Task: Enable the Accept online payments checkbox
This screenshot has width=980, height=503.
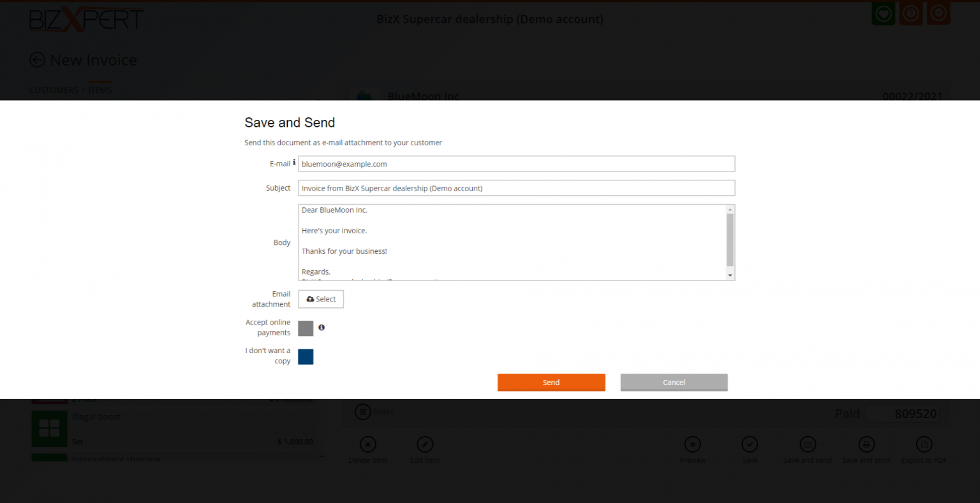Action: click(306, 328)
